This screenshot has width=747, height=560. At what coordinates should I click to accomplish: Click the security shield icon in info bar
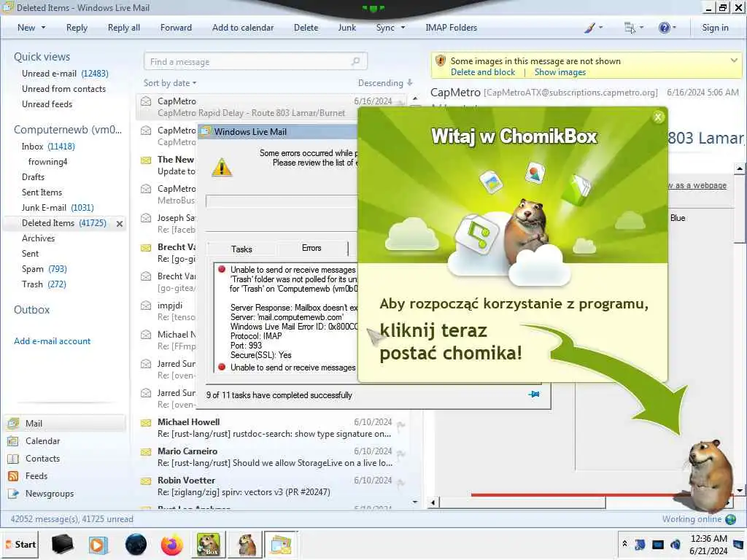coord(440,61)
